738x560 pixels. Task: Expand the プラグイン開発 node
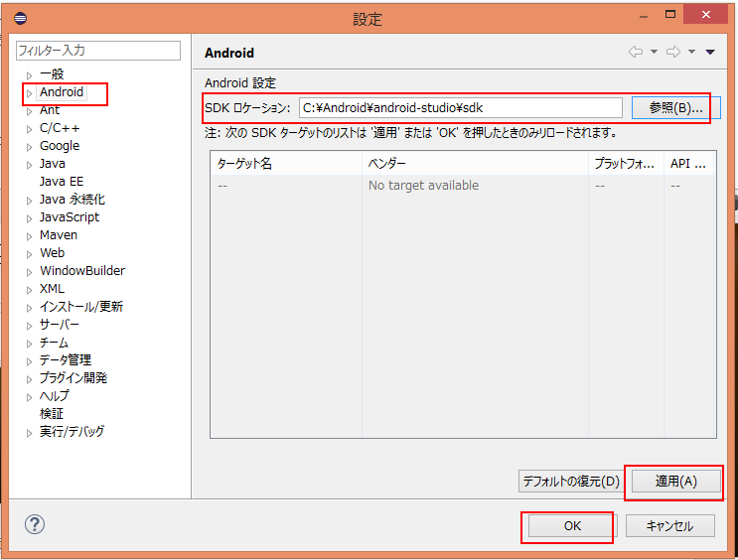pyautogui.click(x=29, y=379)
